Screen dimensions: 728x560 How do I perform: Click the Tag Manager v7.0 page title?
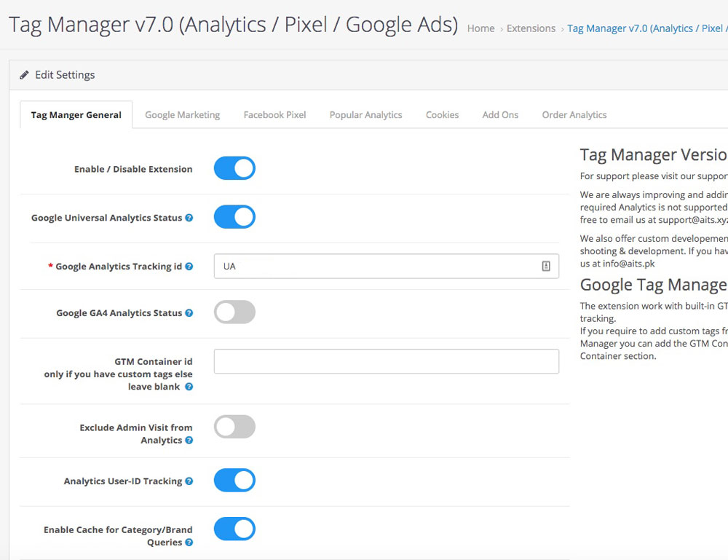234,25
